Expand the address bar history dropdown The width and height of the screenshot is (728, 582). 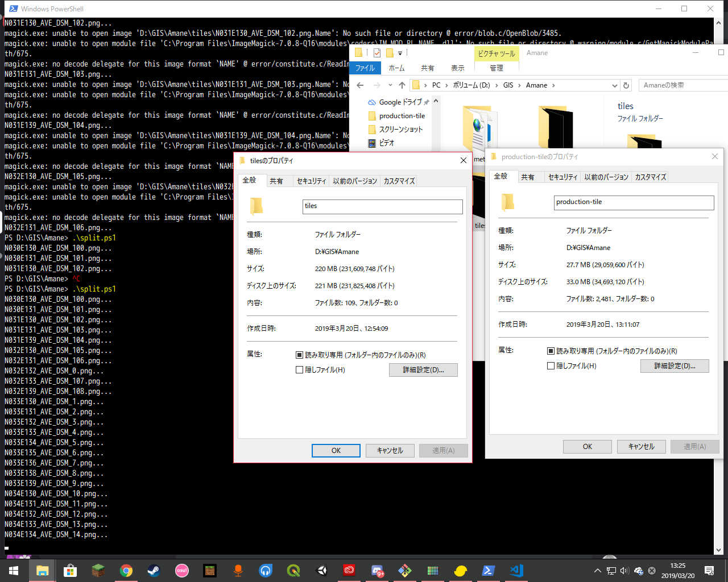click(614, 85)
